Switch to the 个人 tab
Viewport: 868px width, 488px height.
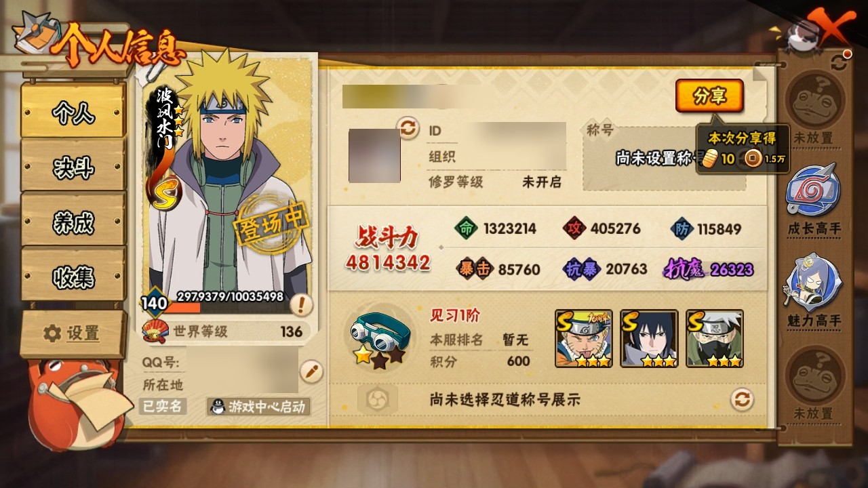73,112
